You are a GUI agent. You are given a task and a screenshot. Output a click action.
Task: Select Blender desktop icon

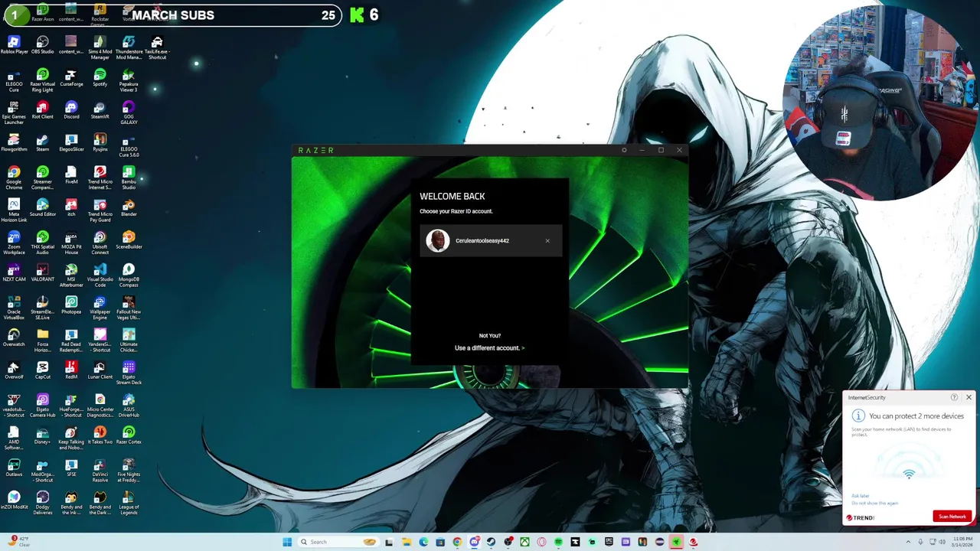click(129, 207)
